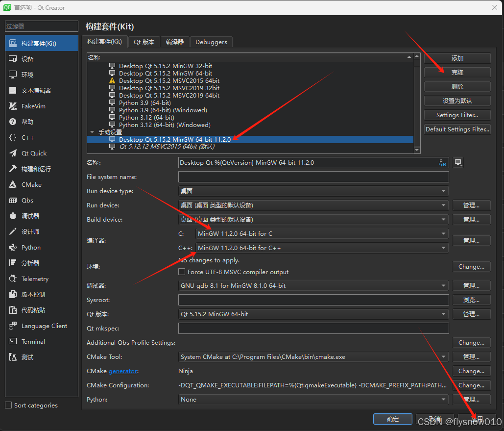
Task: Follow the CMake generator link
Action: point(123,371)
